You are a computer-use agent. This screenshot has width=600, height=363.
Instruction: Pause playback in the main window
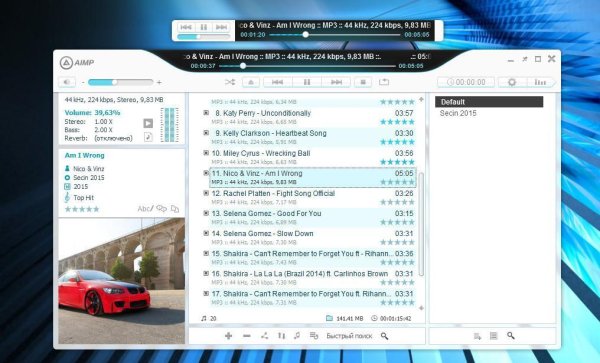307,82
